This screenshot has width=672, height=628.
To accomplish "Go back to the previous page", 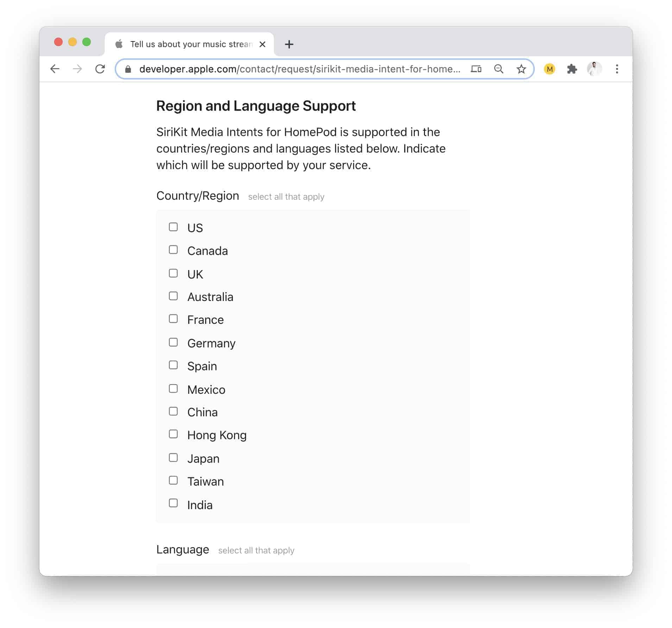I will 55,69.
